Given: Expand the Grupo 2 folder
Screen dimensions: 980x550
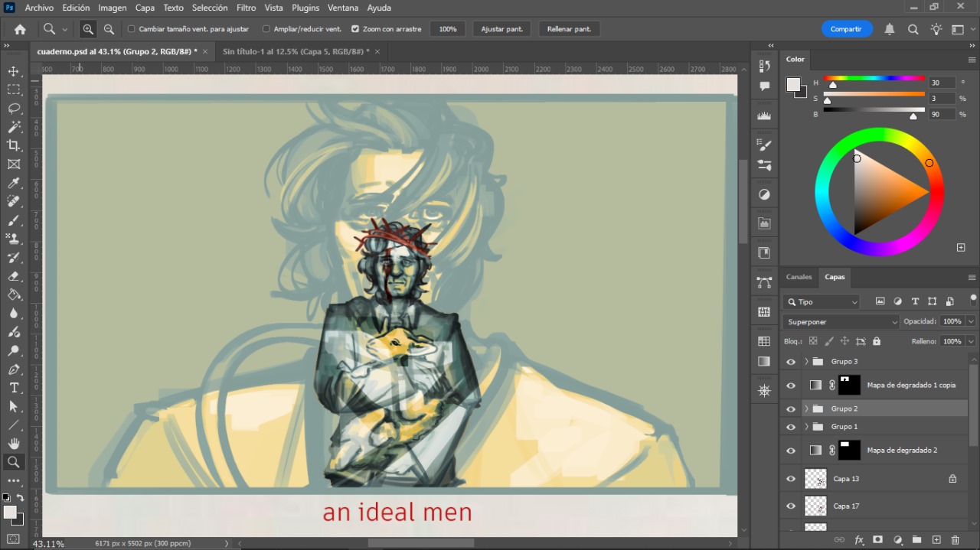Looking at the screenshot, I should click(x=806, y=408).
